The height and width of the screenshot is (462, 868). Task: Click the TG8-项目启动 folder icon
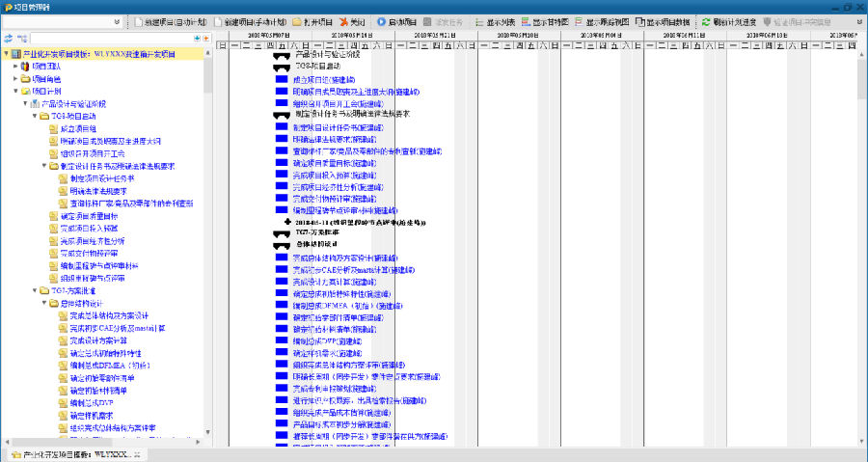[x=44, y=116]
